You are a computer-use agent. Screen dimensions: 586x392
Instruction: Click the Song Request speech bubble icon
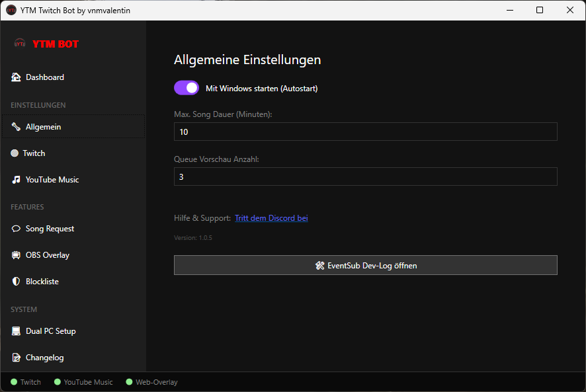(x=16, y=229)
